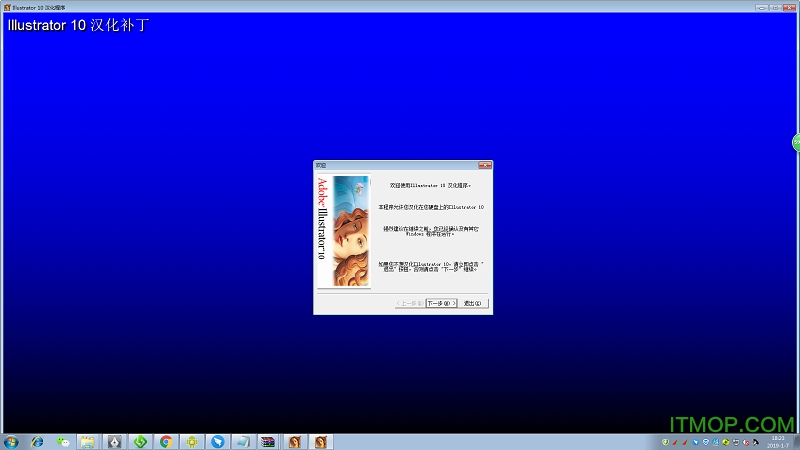This screenshot has height=450, width=800.
Task: Open the Windows Start menu orb
Action: (11, 442)
